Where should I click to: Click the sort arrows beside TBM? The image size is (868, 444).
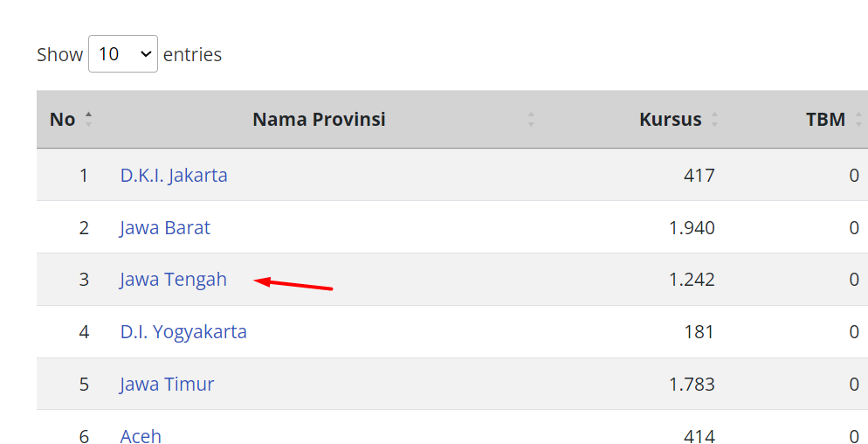point(858,120)
